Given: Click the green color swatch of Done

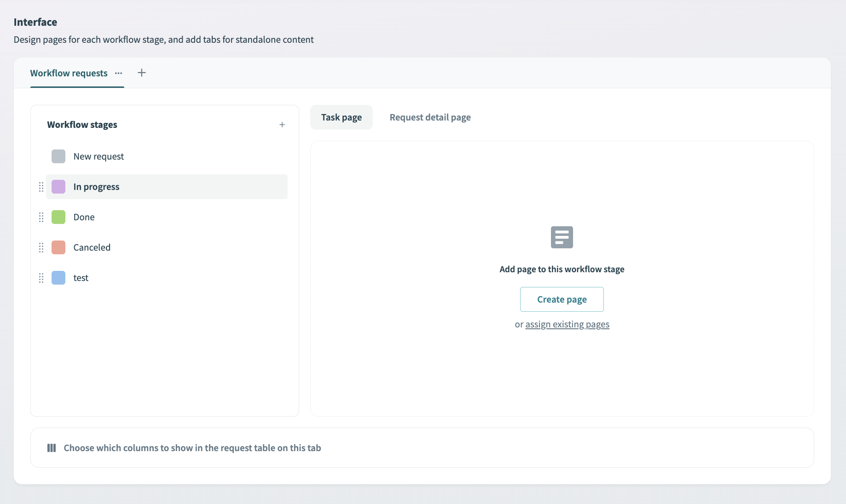Looking at the screenshot, I should pyautogui.click(x=58, y=217).
